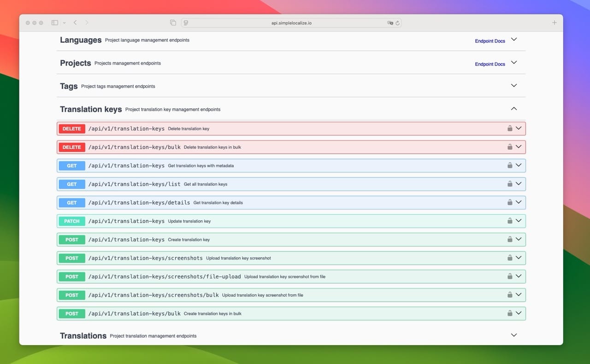Expand the Get all translation keys chevron

point(519,184)
